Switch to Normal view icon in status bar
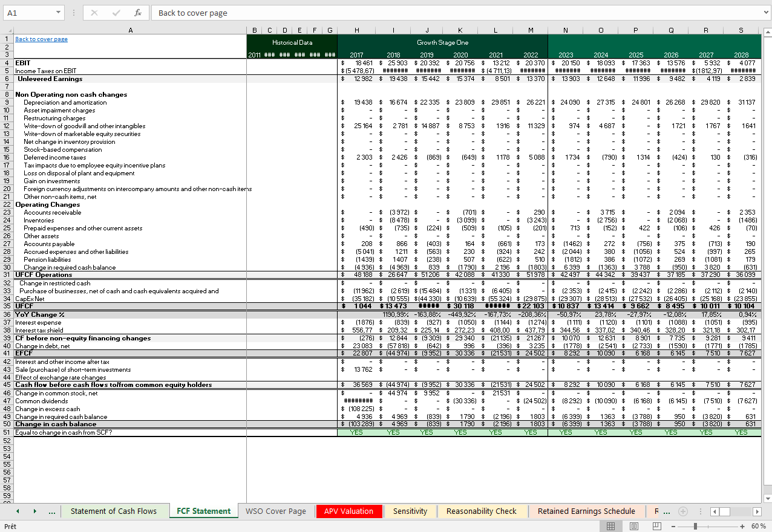772x532 pixels. (x=611, y=527)
